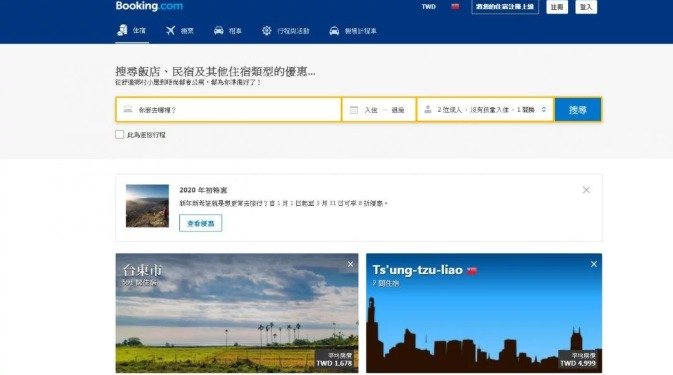This screenshot has width=673, height=375.
Task: Click the person icon in guests field
Action: 428,110
